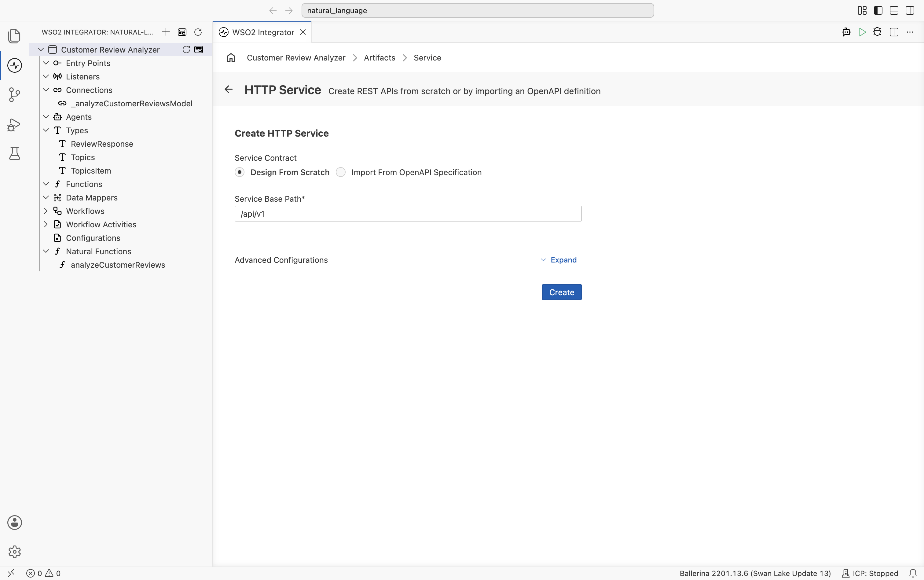
Task: Click Customer Review Analyzer breadcrumb link
Action: pyautogui.click(x=296, y=57)
